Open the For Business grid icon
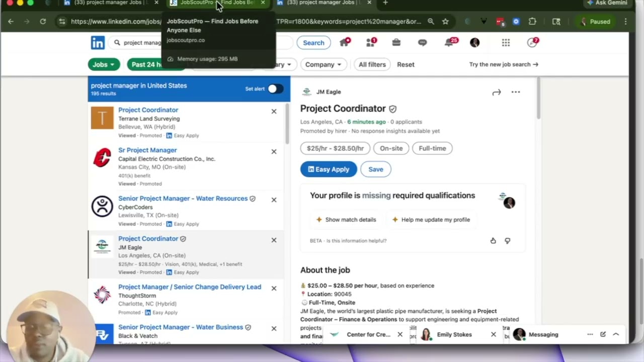 coord(506,43)
